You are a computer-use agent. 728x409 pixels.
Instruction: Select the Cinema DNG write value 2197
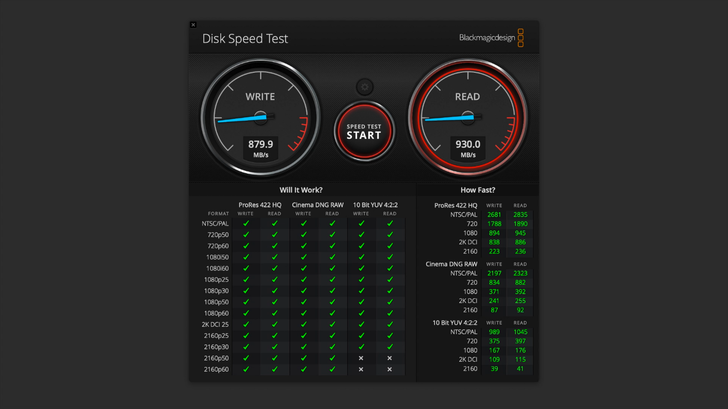[x=494, y=273]
